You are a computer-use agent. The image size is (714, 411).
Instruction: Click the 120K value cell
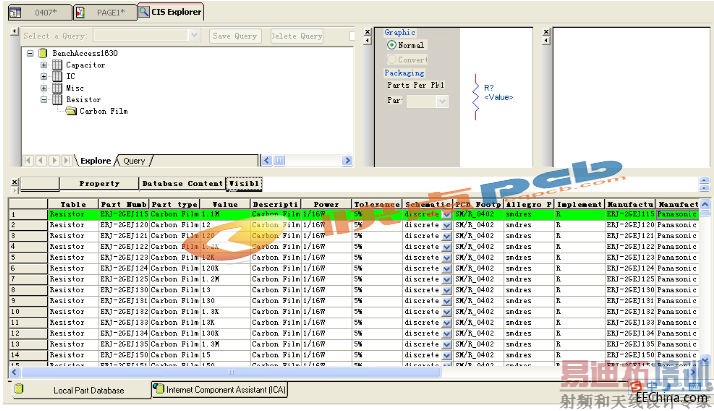pos(225,269)
